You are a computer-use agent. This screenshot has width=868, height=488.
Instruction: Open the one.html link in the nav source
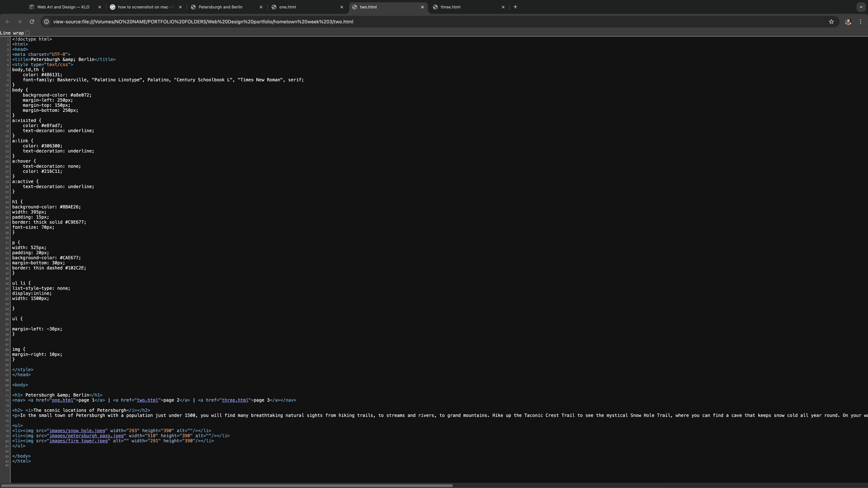[x=63, y=400]
